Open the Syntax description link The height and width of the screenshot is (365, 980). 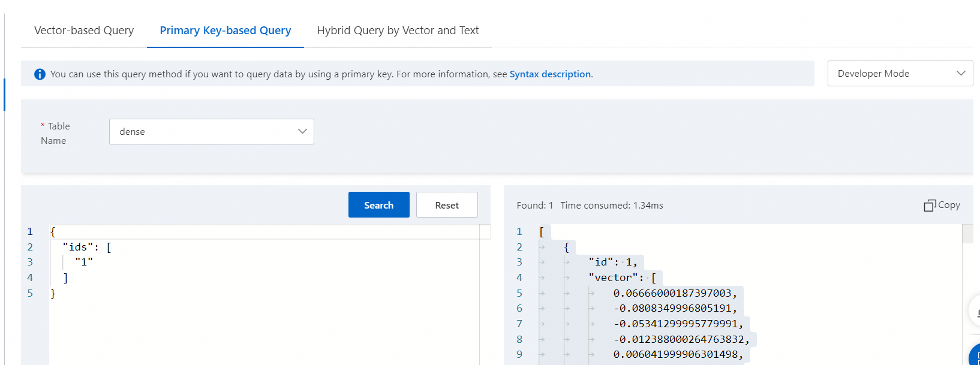550,74
